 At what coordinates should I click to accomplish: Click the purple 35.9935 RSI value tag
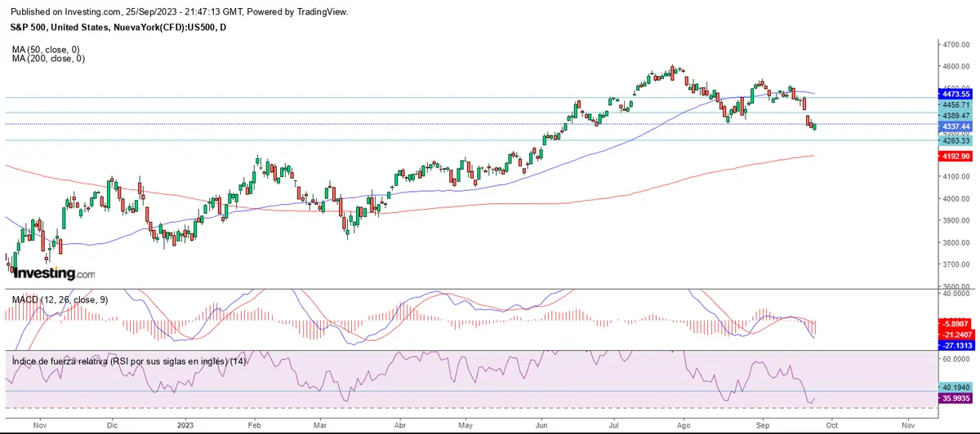pos(954,399)
